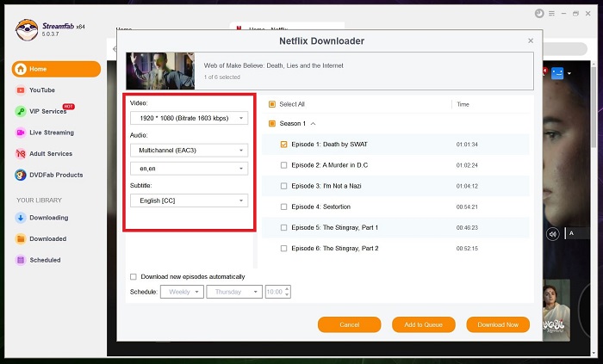Click the Home house icon

tap(21, 69)
